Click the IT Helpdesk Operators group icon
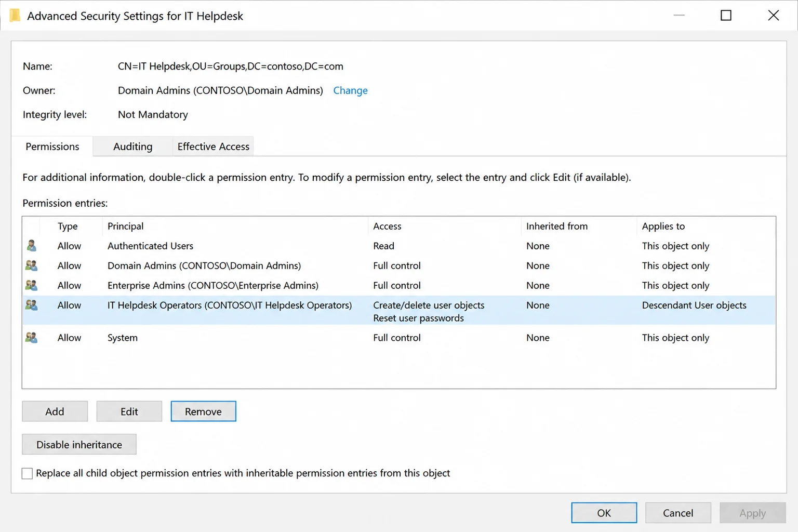The height and width of the screenshot is (532, 798). (31, 305)
